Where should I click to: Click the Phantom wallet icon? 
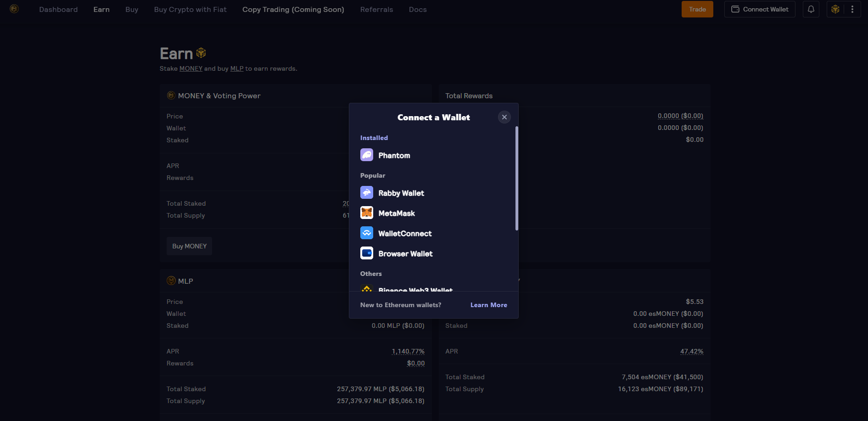click(x=366, y=155)
